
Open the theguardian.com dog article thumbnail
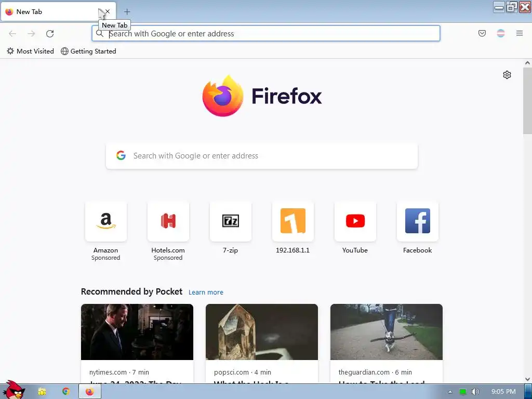[387, 332]
